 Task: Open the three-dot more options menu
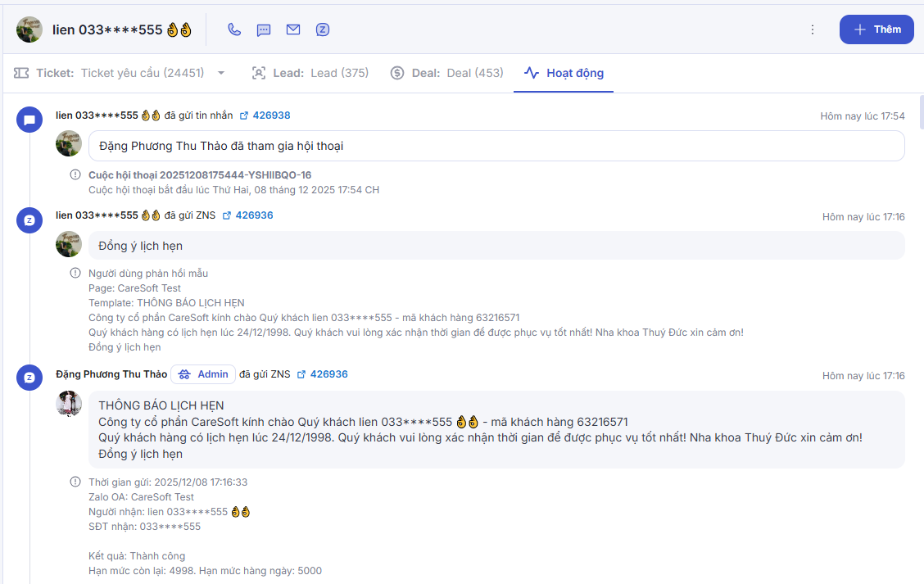[x=812, y=29]
